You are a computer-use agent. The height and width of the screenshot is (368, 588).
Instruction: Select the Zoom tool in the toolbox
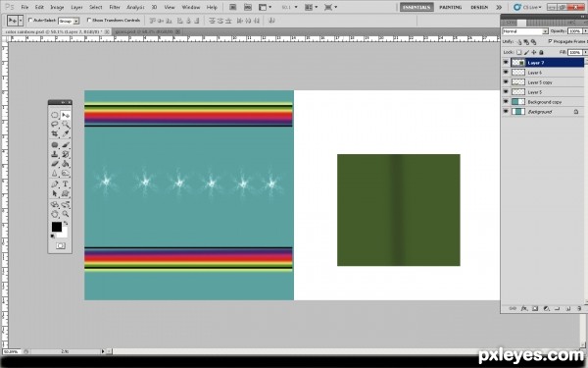(x=66, y=214)
